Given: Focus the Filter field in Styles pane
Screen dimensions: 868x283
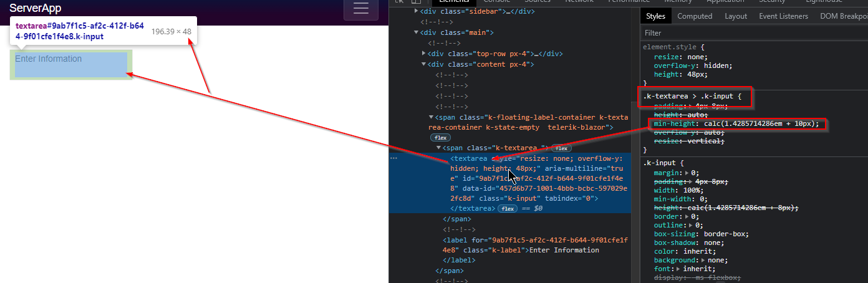Looking at the screenshot, I should click(755, 32).
